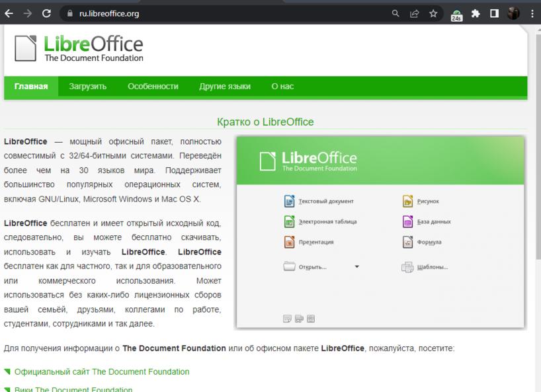The image size is (541, 392).
Task: Click the База данных Base icon
Action: point(407,221)
